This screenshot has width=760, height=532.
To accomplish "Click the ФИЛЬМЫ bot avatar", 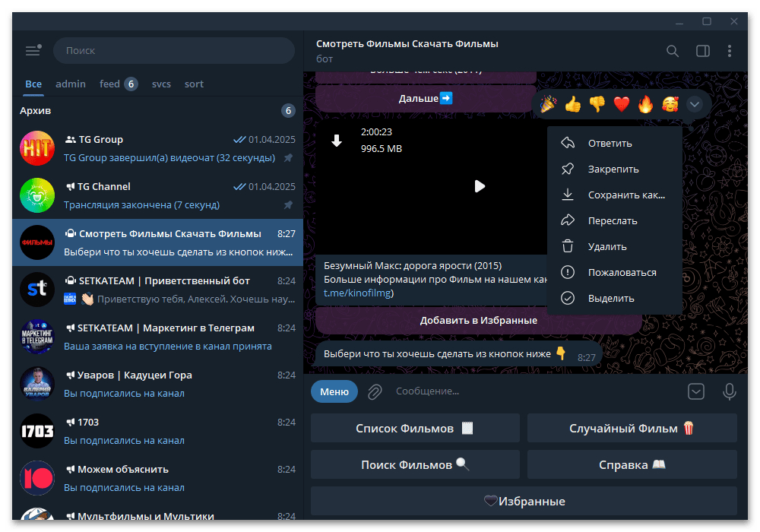I will click(x=37, y=242).
